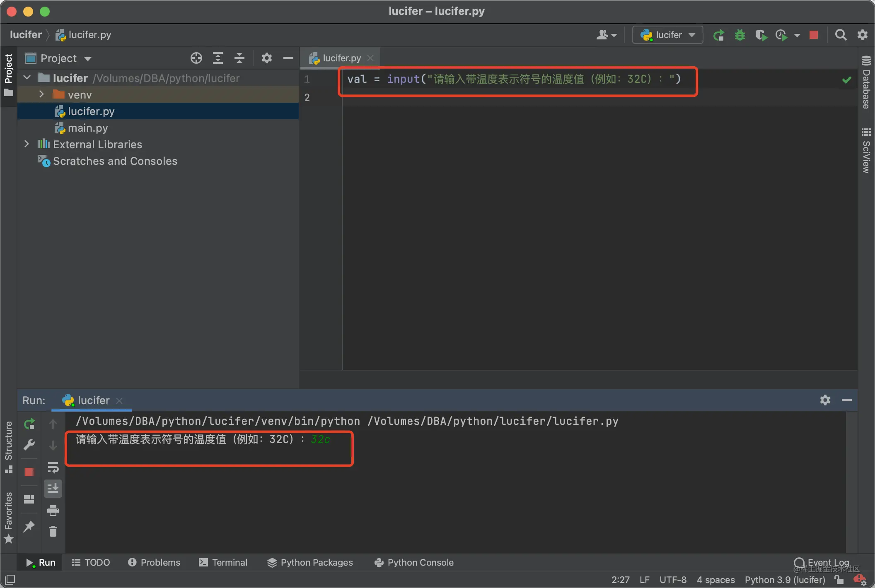
Task: Open the Database tool window
Action: 866,82
